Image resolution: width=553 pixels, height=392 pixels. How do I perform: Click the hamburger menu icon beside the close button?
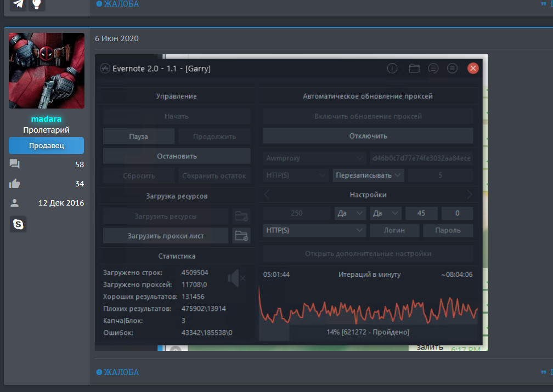[452, 69]
